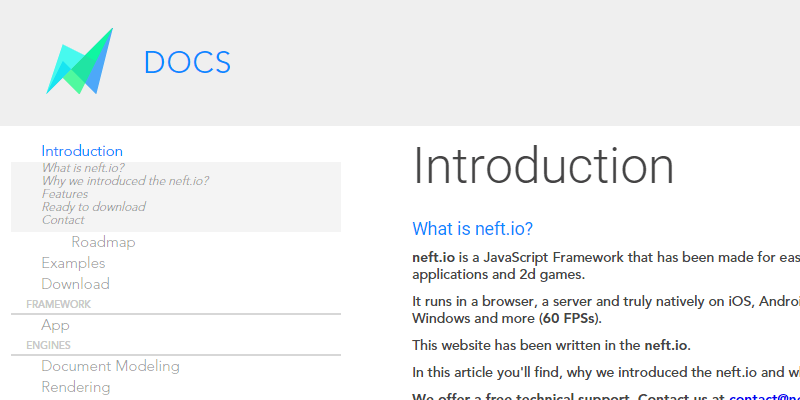Select Rendering in the sidebar
Screen dimensions: 800x400
pyautogui.click(x=76, y=387)
